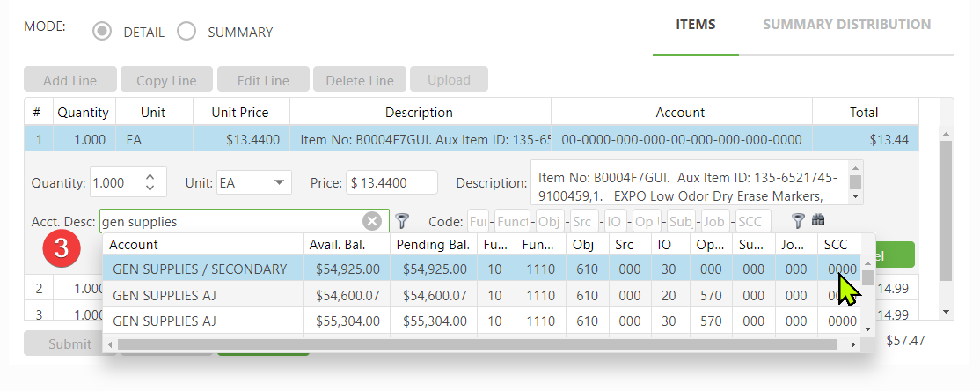
Task: Switch to the ITEMS tab
Action: tap(695, 25)
